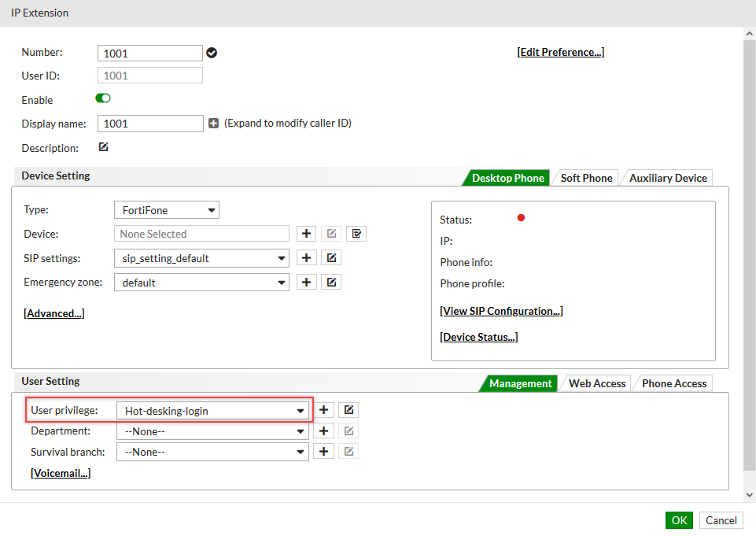The width and height of the screenshot is (756, 536).
Task: Click the Display name input field
Action: (150, 124)
